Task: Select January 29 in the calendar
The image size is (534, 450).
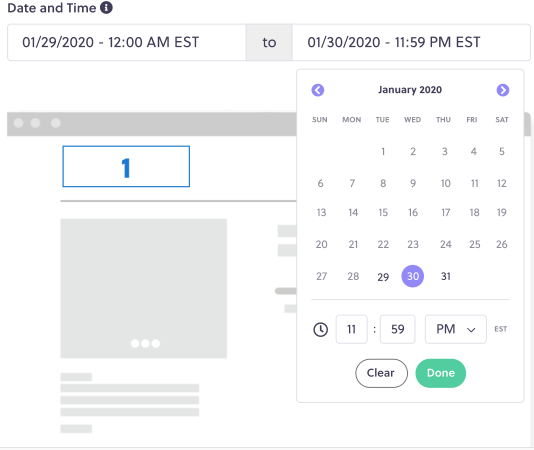Action: coord(383,277)
